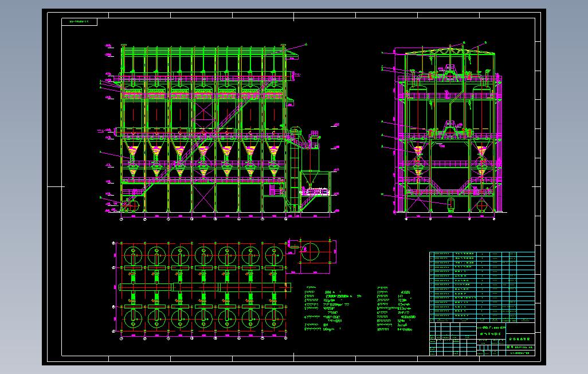Click the cyan parts list table
This screenshot has width=588, height=374.
[x=482, y=287]
